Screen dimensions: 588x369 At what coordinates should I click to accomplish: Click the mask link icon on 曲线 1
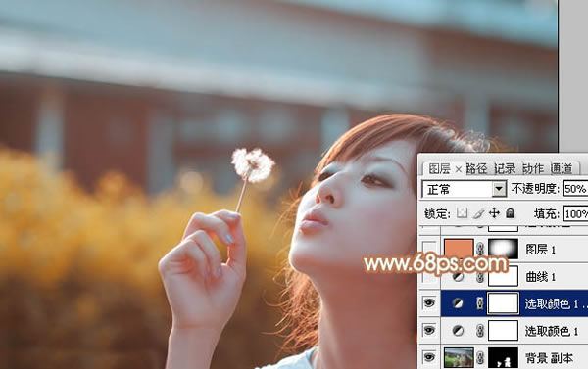(x=480, y=277)
